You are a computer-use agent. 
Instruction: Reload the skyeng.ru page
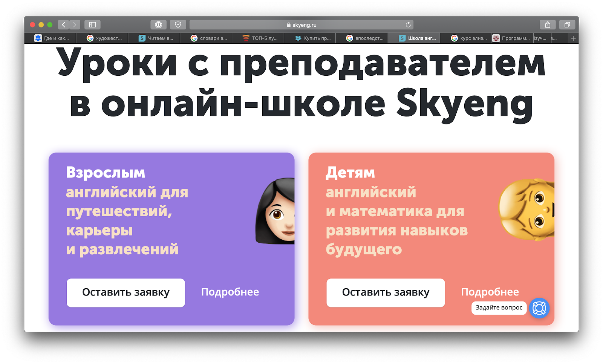[408, 25]
